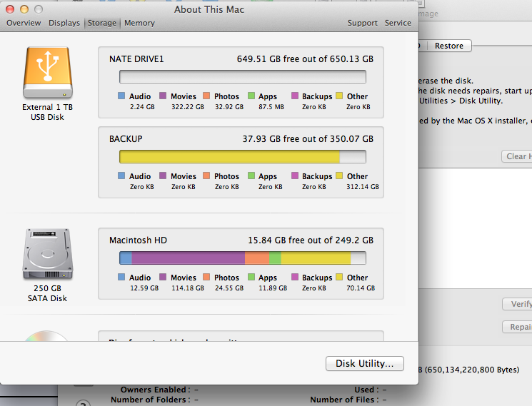Click the Backups magenta swatch under Macintosh HD
Viewport: 532px width, 406px height.
tap(295, 277)
